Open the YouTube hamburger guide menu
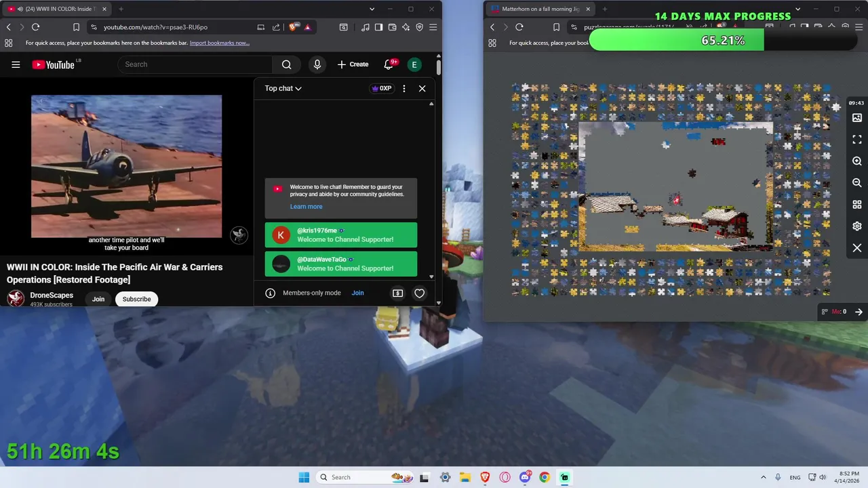 click(x=16, y=64)
